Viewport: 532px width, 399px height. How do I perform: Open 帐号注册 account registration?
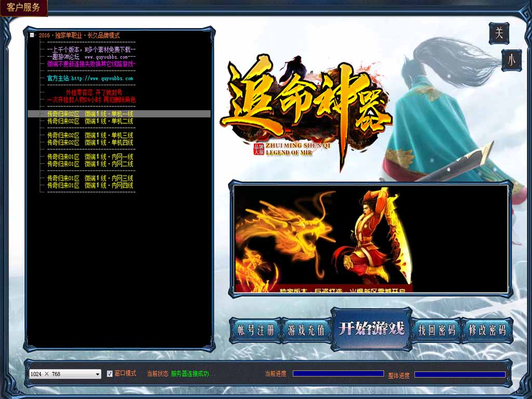point(256,330)
